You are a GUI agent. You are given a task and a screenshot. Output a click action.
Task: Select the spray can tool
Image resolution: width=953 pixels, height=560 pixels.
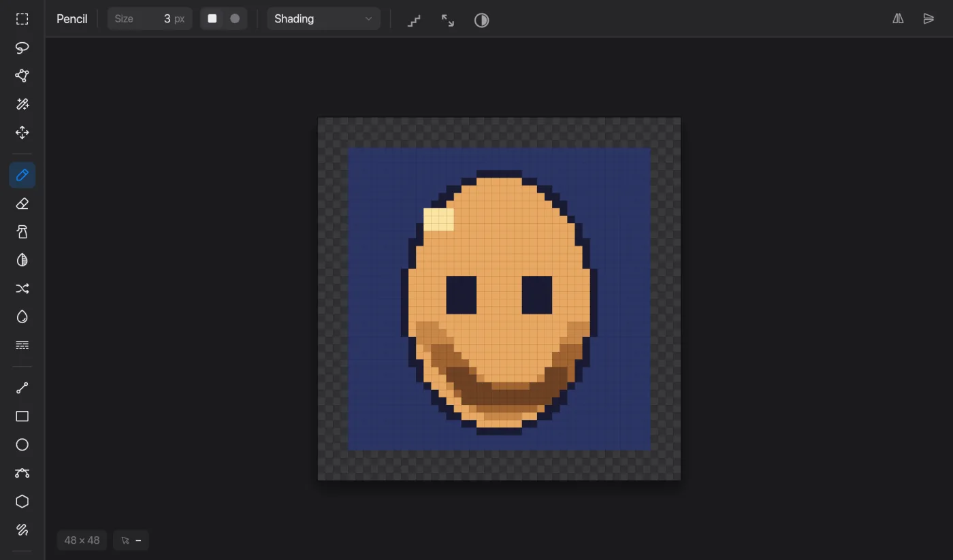pos(22,232)
